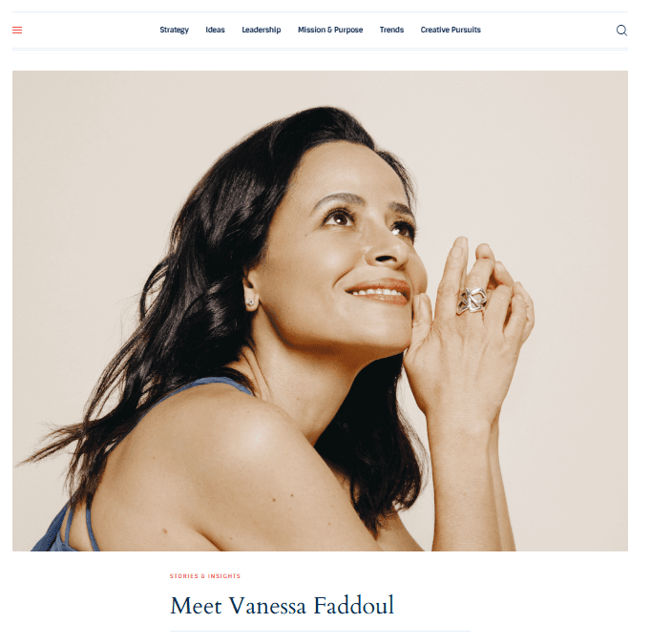Go to the Strategy section
651x644 pixels.
pos(175,30)
